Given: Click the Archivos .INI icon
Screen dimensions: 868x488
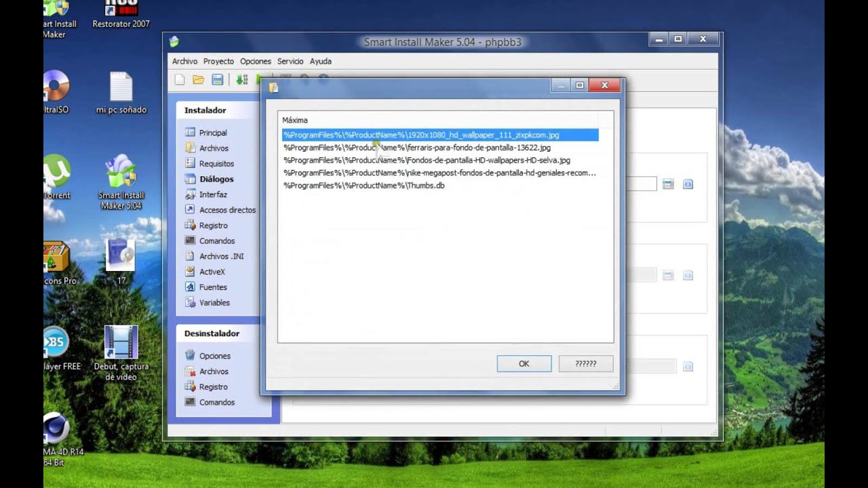Looking at the screenshot, I should pyautogui.click(x=191, y=256).
